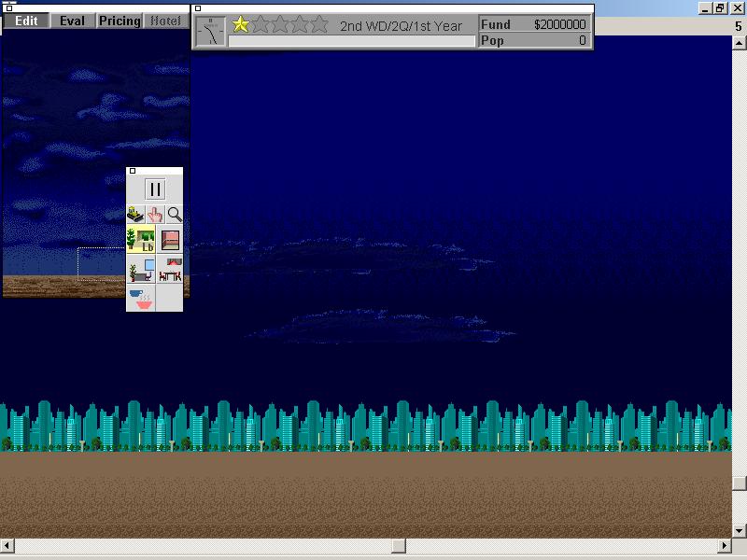This screenshot has height=560, width=747.
Task: Open the Eval tab
Action: (x=73, y=21)
